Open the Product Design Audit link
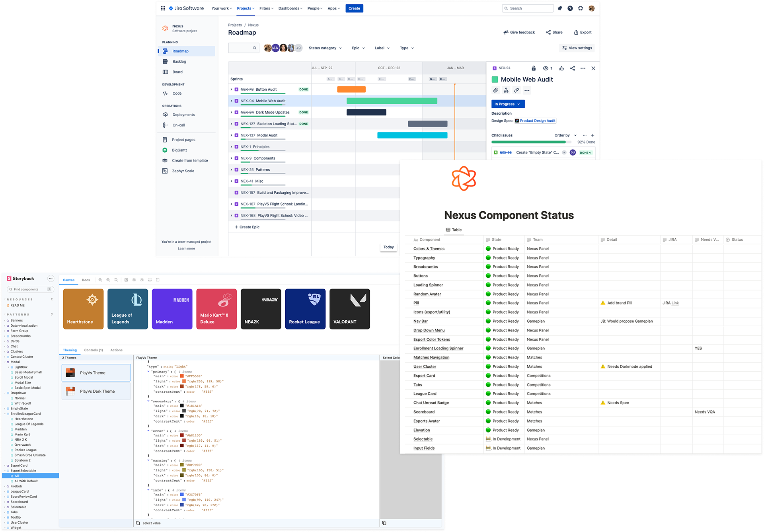764x532 pixels. [537, 121]
